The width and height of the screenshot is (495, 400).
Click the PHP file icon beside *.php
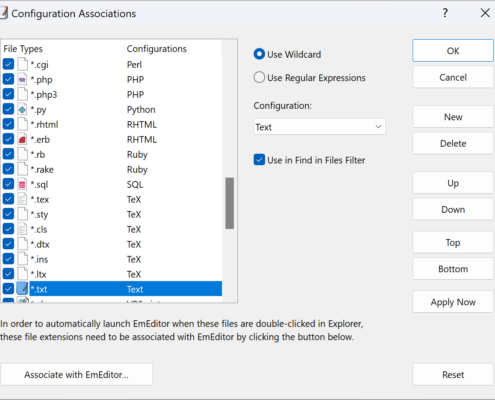tap(22, 79)
